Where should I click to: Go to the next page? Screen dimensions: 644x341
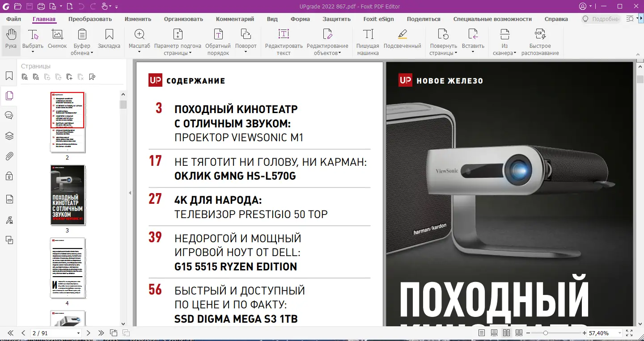pyautogui.click(x=89, y=333)
